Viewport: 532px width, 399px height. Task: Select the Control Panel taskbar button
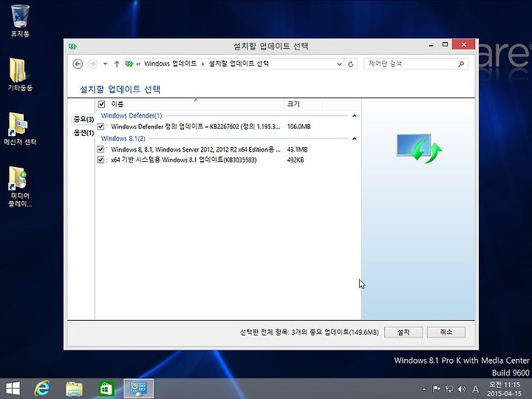pos(138,389)
